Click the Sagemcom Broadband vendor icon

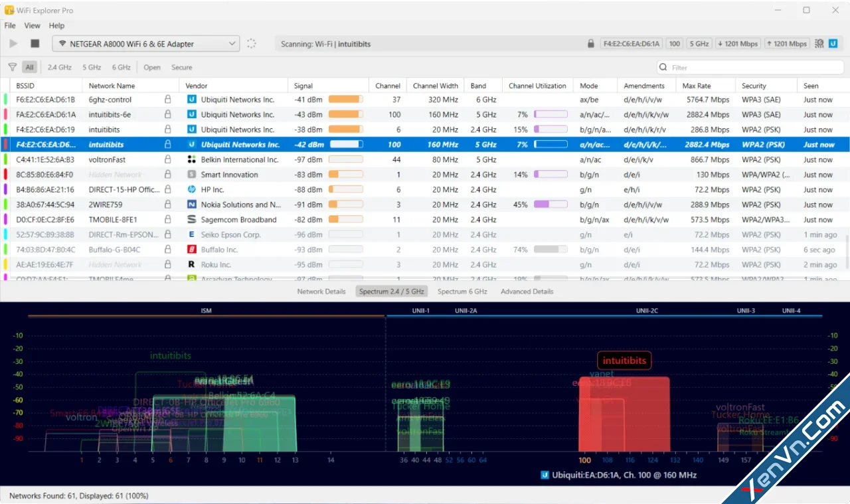pyautogui.click(x=192, y=219)
